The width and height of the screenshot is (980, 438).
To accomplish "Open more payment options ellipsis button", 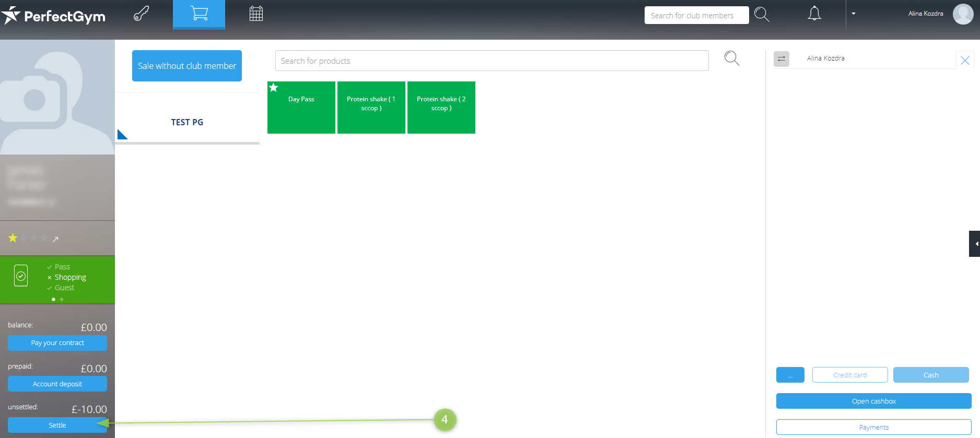I will (790, 375).
